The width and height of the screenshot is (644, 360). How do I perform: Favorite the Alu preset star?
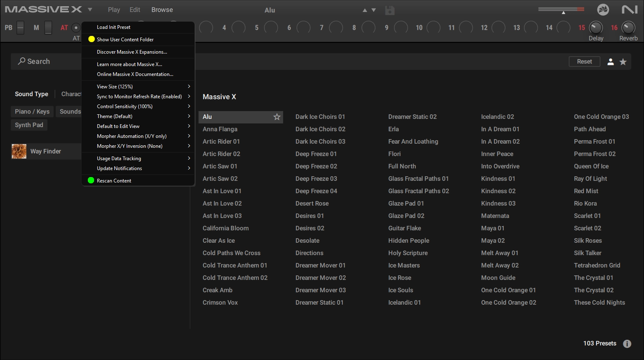(277, 117)
